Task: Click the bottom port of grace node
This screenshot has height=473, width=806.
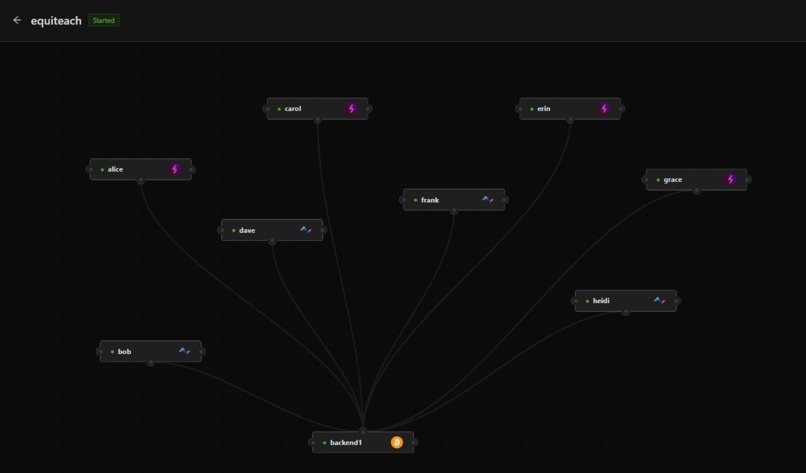Action: point(697,191)
